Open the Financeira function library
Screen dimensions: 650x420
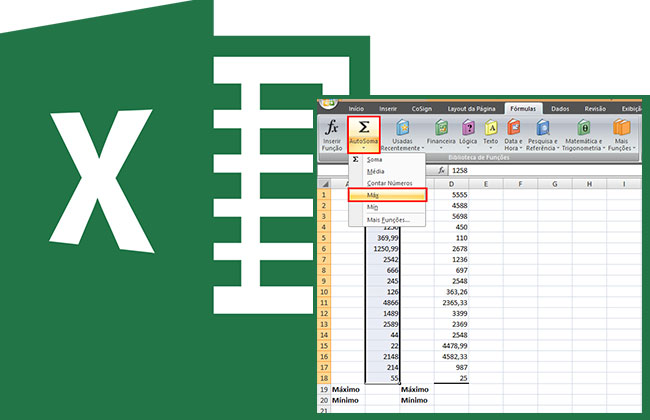point(441,135)
